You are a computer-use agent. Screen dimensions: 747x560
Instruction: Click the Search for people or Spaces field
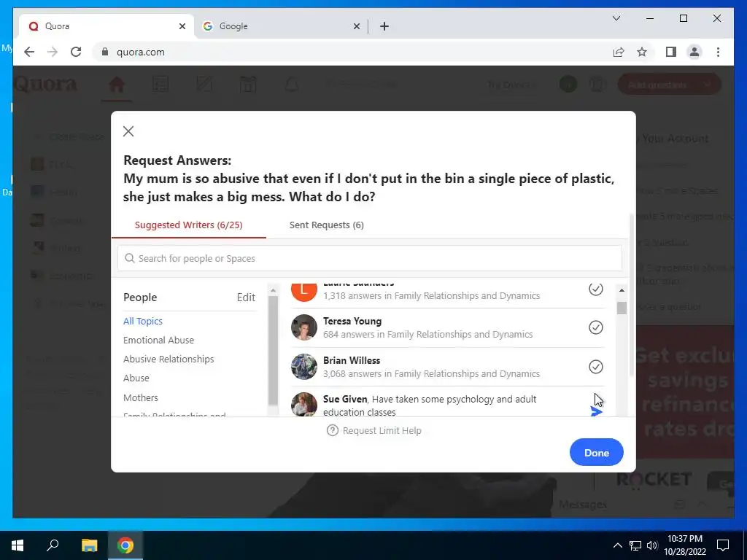click(370, 258)
